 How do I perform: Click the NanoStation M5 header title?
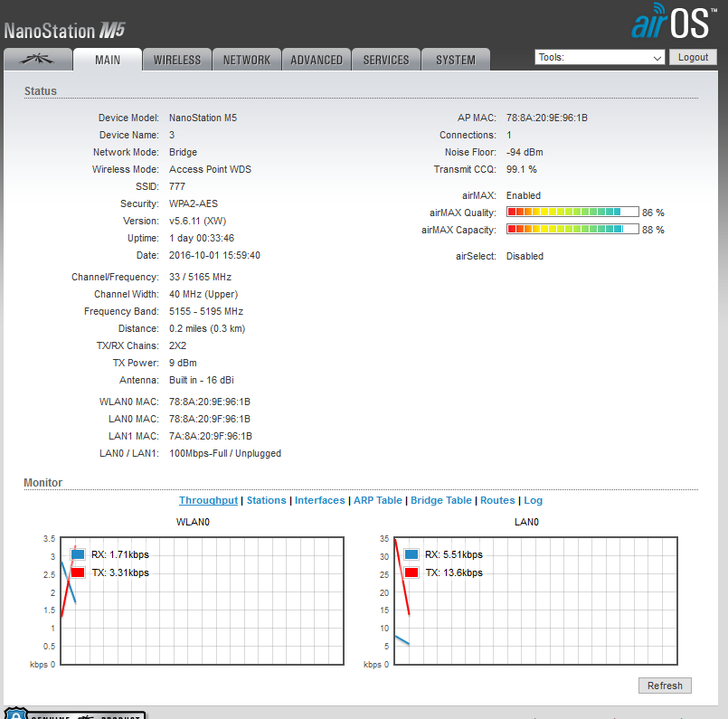click(x=64, y=31)
